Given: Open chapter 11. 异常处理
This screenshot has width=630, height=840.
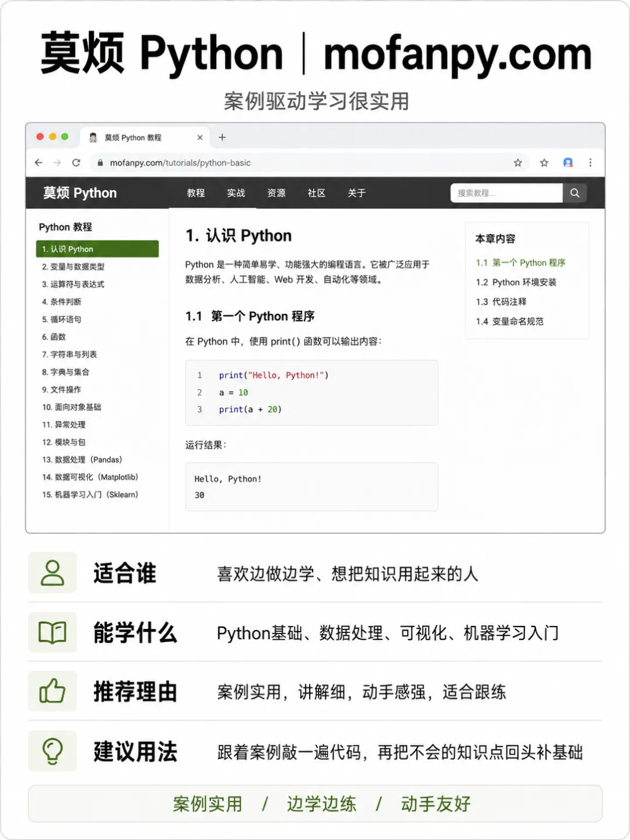Looking at the screenshot, I should tap(64, 424).
